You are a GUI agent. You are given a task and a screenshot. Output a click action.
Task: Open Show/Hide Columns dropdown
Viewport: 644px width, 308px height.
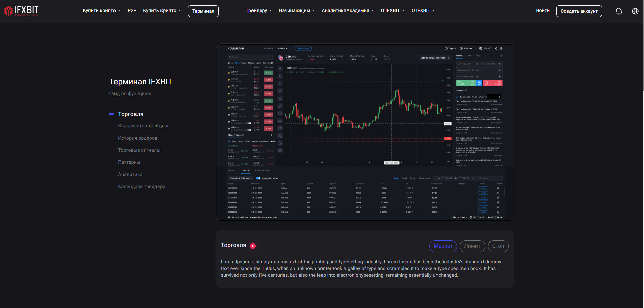(x=240, y=178)
